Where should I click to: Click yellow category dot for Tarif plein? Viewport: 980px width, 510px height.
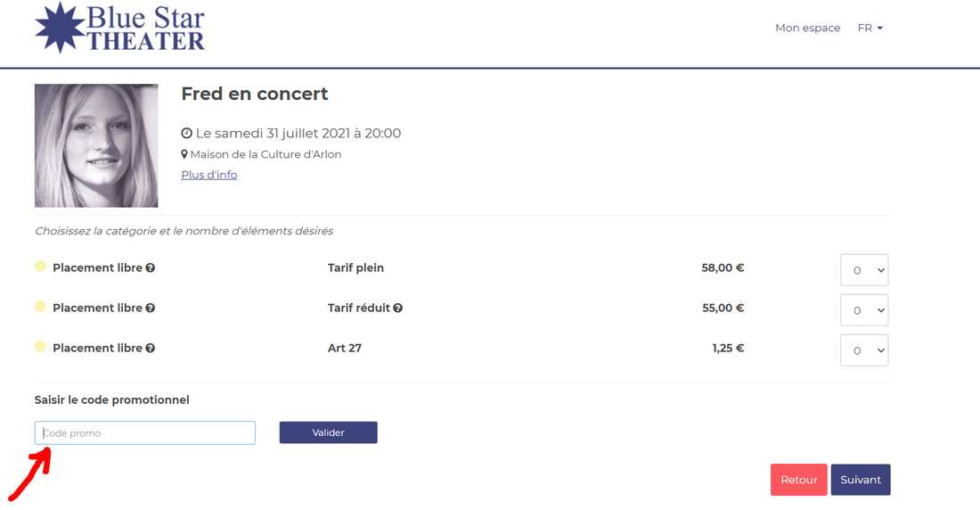coord(40,267)
